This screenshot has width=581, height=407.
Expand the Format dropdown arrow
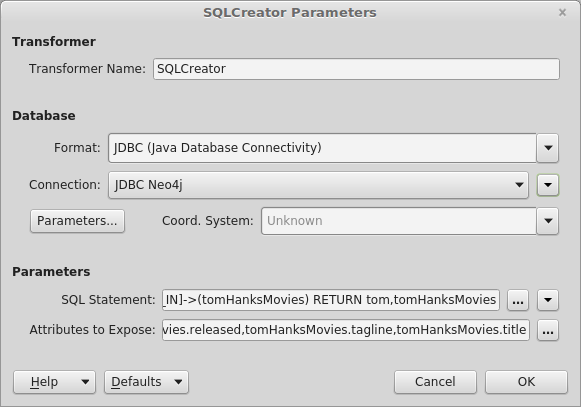coord(548,148)
